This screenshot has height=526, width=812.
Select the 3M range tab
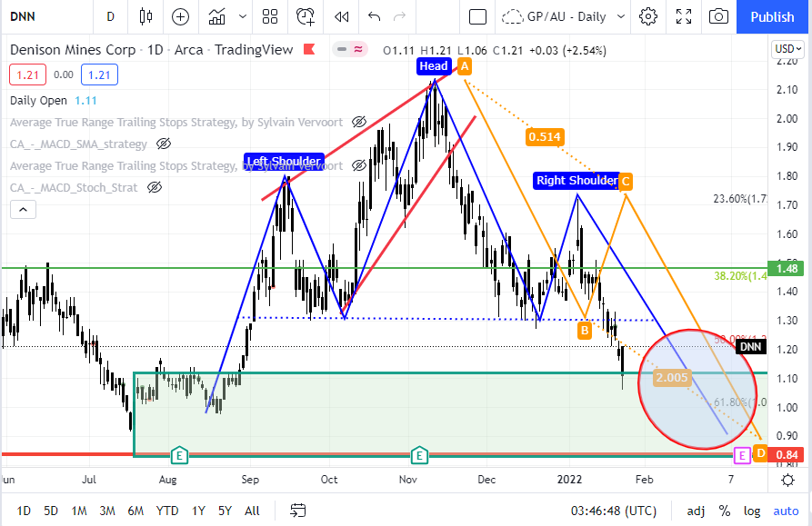pos(107,511)
